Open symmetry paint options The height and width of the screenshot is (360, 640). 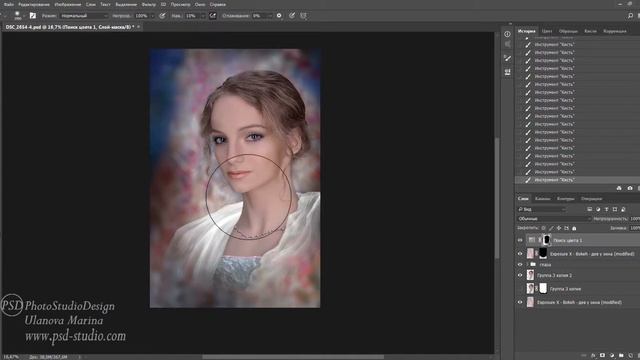coord(304,16)
